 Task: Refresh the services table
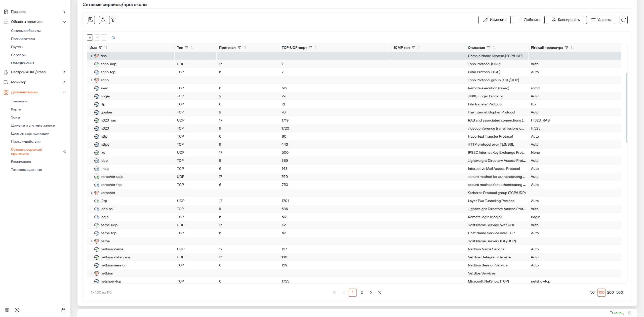[624, 20]
